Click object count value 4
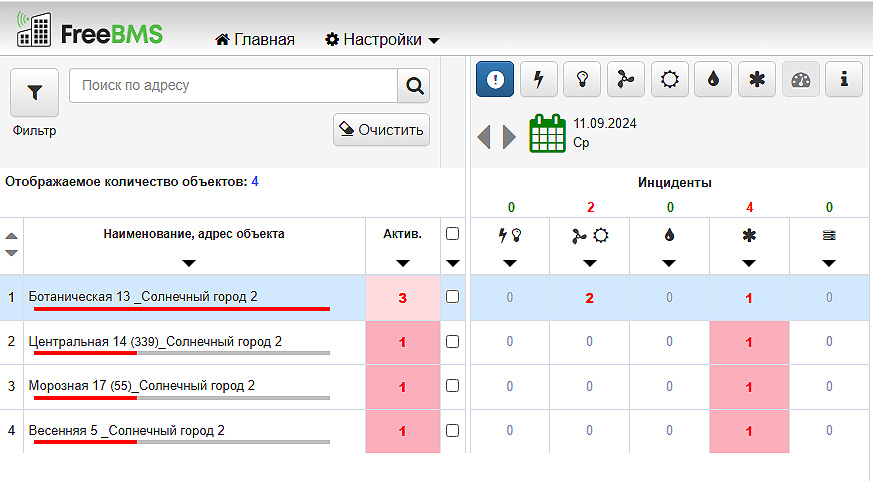This screenshot has width=873, height=481. click(255, 181)
